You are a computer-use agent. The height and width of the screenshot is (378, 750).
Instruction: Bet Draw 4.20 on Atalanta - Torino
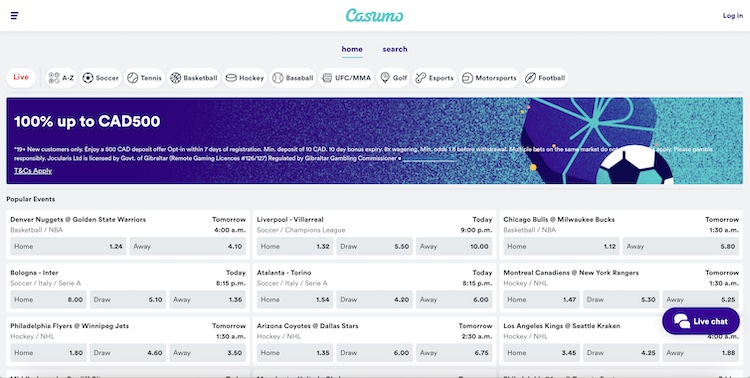[375, 300]
